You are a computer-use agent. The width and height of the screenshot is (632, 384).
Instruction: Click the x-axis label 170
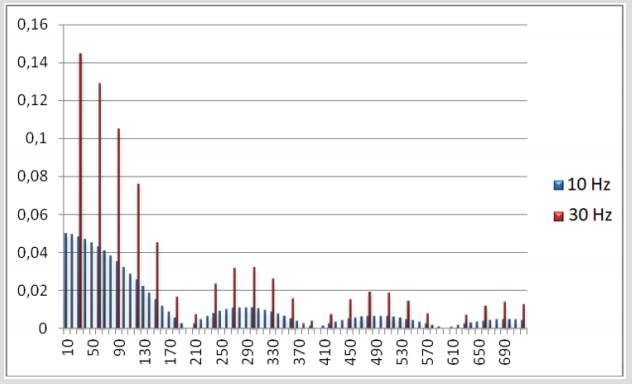(171, 351)
